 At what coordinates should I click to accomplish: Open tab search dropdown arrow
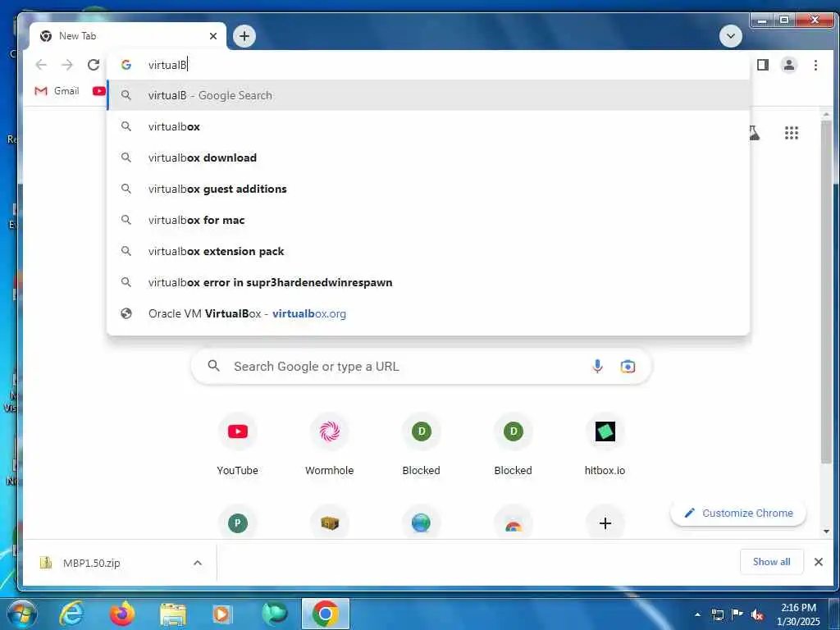pyautogui.click(x=731, y=36)
